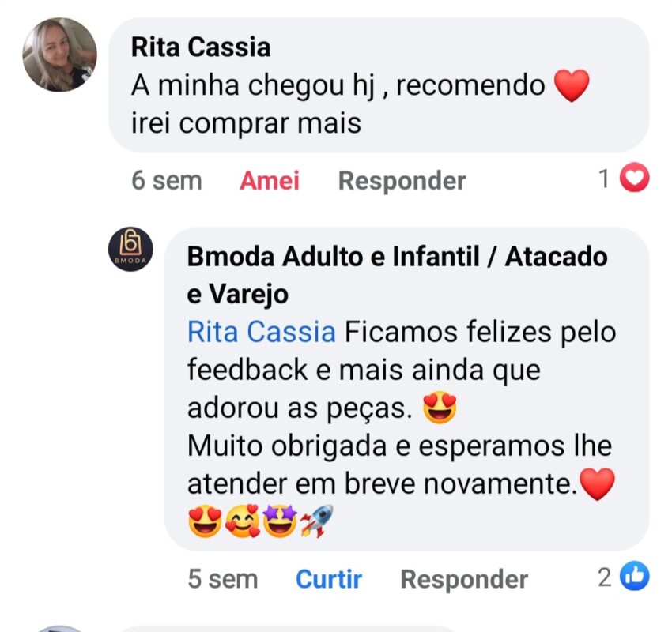Like Bmoda's reply with Curtir

[329, 579]
